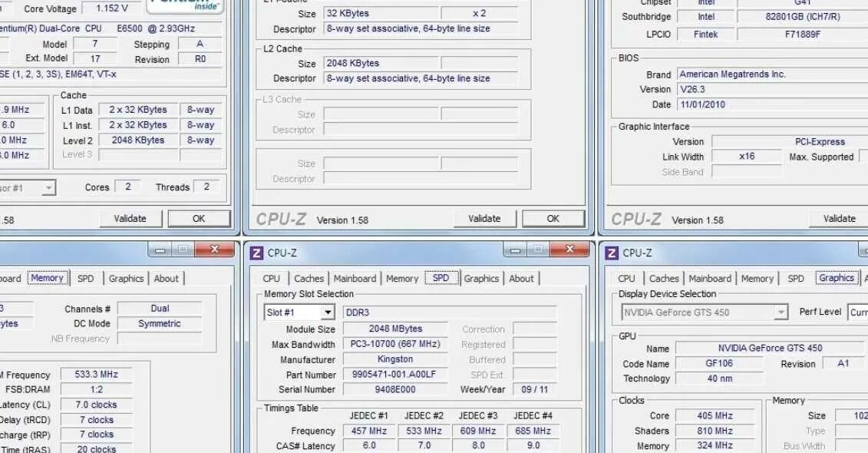Click the Ext. Model value 17
The image size is (868, 453).
coord(95,58)
